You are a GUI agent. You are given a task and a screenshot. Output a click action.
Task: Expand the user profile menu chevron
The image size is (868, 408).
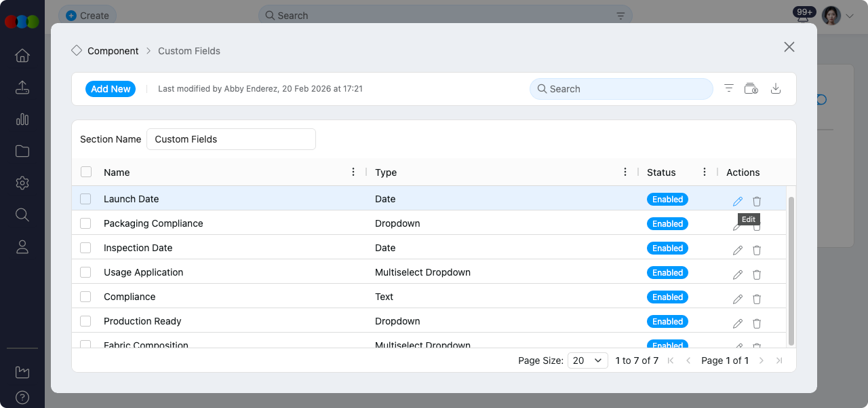(850, 16)
